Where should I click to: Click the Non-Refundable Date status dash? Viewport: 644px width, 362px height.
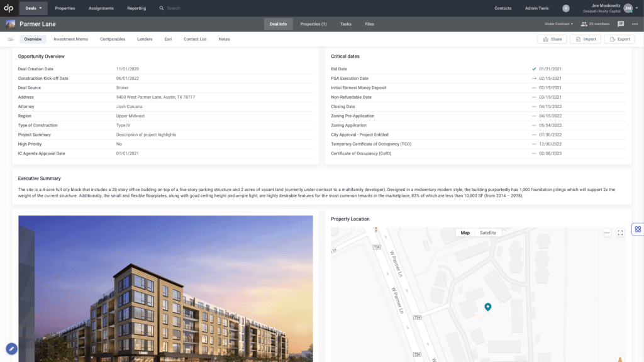pyautogui.click(x=534, y=97)
